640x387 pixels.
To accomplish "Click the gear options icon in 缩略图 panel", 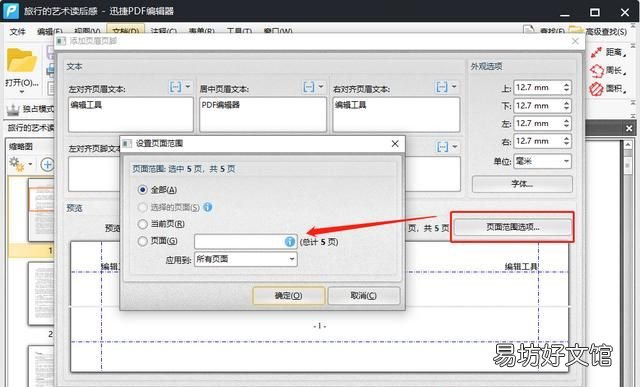I will [x=16, y=164].
